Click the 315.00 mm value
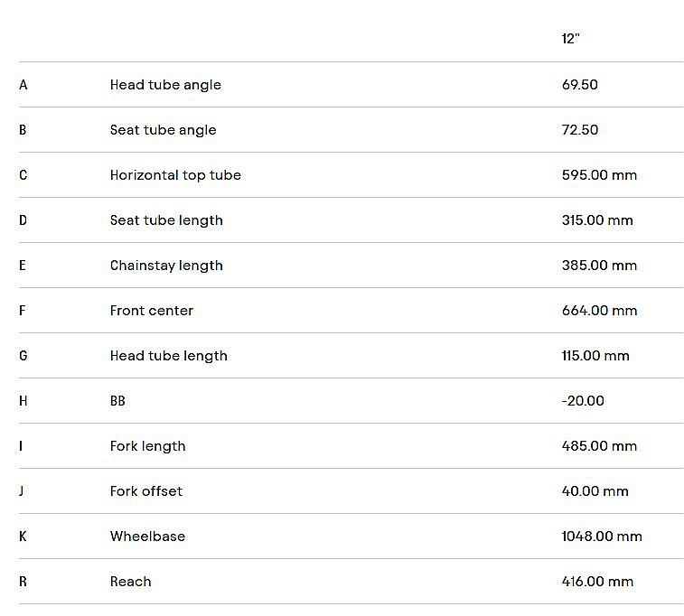684x616 pixels. click(x=597, y=220)
